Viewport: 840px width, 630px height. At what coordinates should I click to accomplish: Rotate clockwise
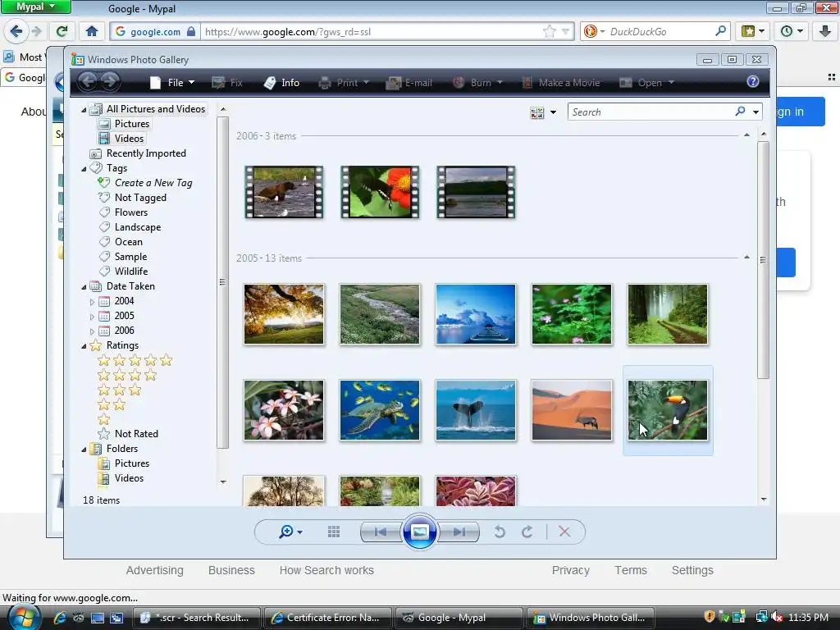pos(527,532)
